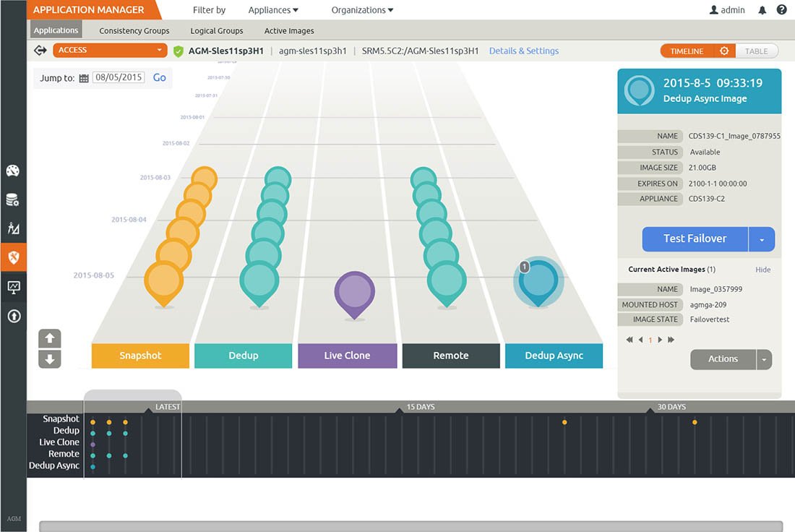Switch to the Consistency Groups tab
Image resolution: width=795 pixels, height=532 pixels.
click(134, 30)
